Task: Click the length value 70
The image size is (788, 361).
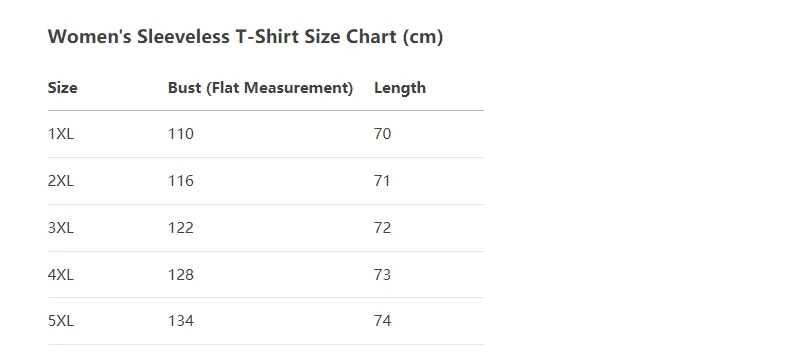Action: click(x=382, y=134)
